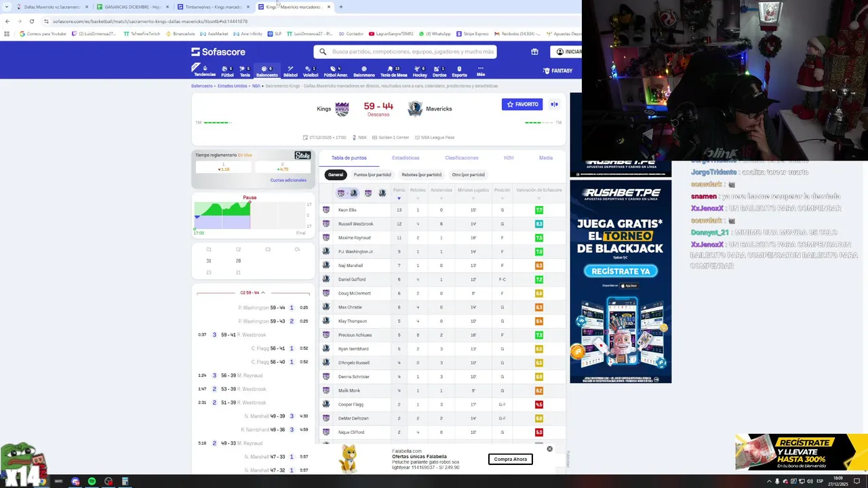Screen dimensions: 868x488
Task: Open the Voleibol sport section
Action: coord(311,70)
